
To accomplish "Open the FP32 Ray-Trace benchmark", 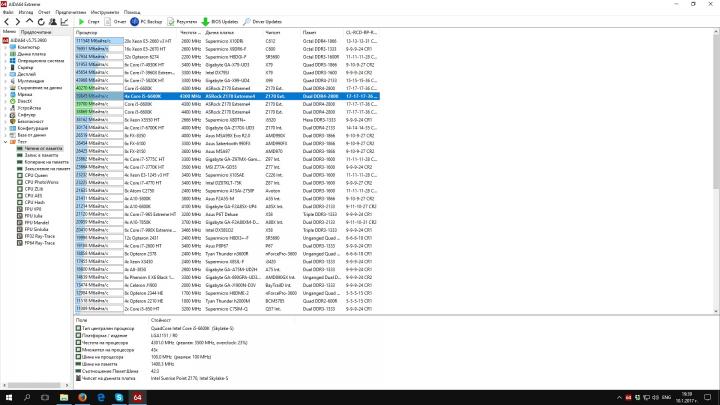I will tap(39, 236).
